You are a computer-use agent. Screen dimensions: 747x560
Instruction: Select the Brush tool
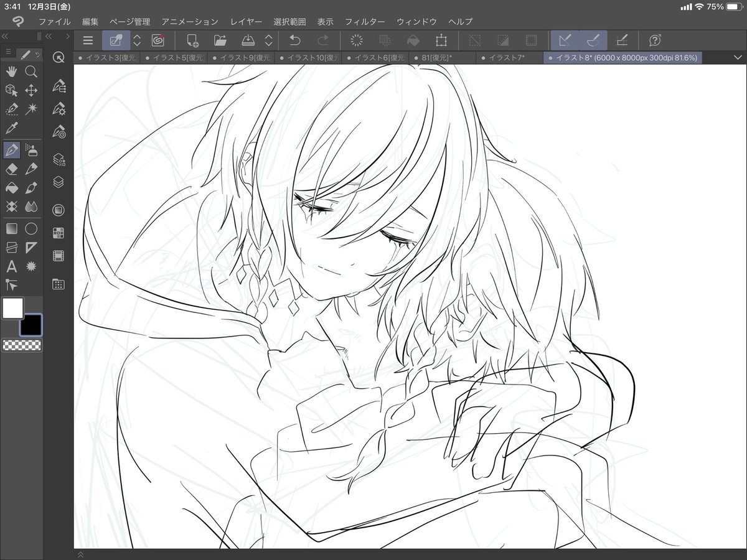(x=31, y=188)
